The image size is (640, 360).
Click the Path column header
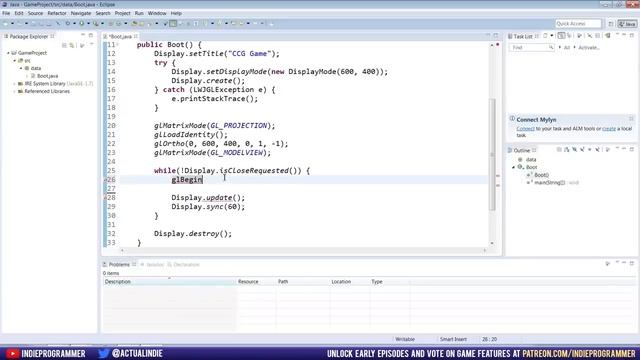[x=302, y=282]
